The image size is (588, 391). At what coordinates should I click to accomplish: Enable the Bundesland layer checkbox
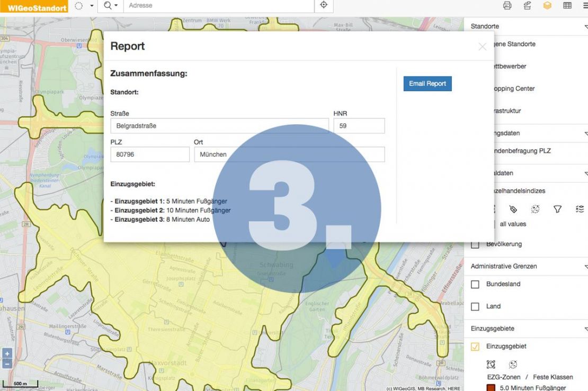point(475,285)
